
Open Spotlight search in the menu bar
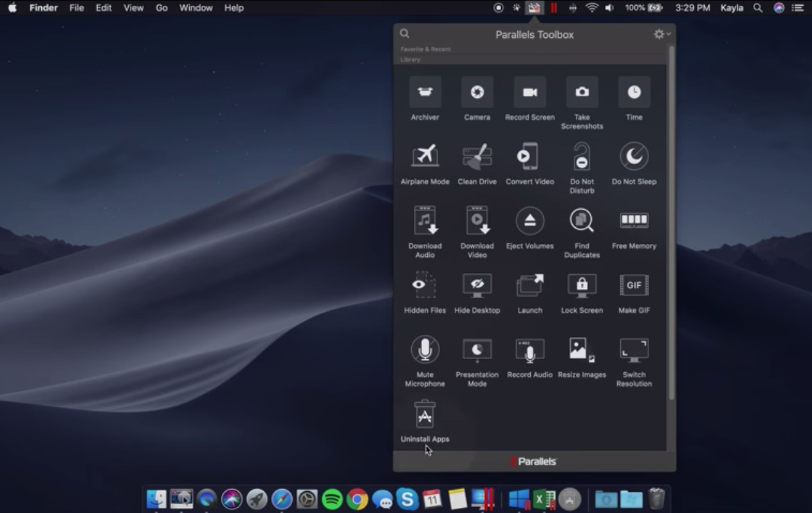[x=758, y=8]
